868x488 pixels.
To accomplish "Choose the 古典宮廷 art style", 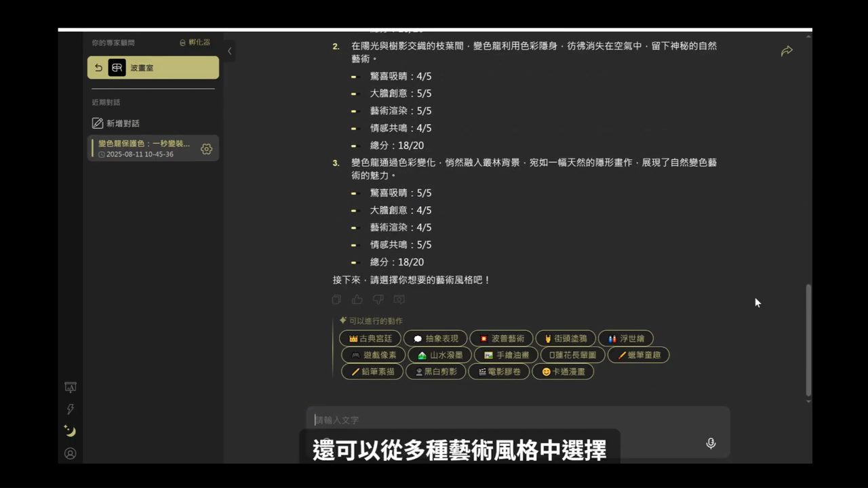I will (370, 338).
